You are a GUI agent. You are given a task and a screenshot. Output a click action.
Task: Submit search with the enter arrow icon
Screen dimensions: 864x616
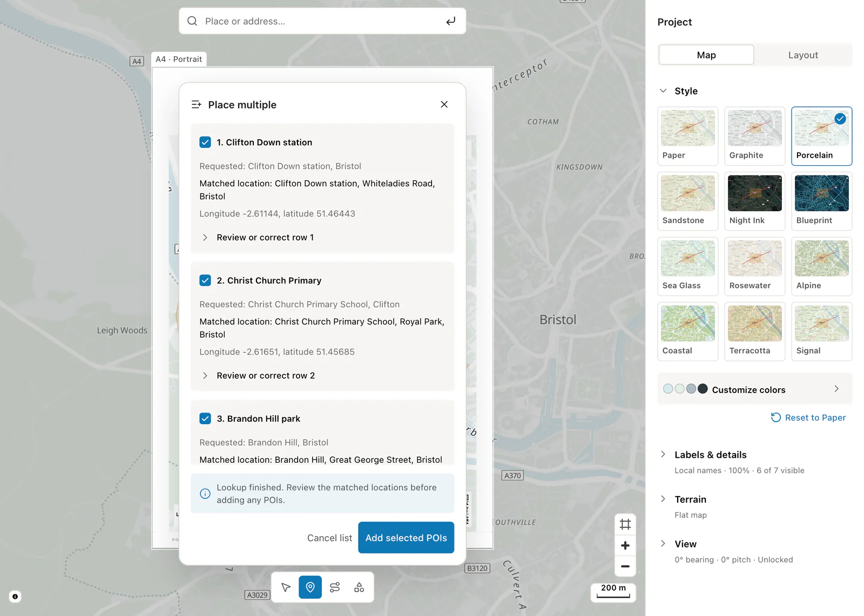[451, 21]
